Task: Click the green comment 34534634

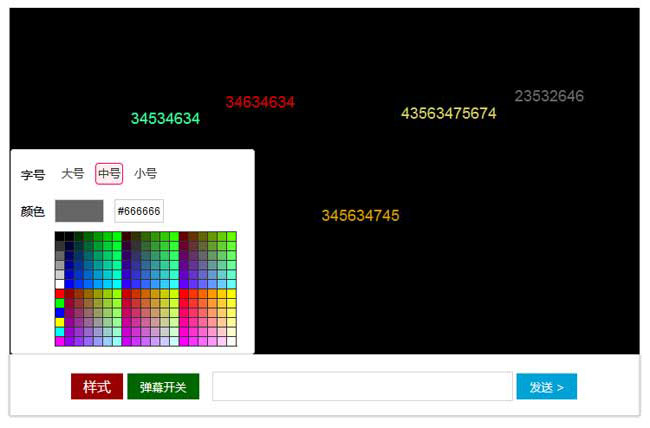Action: (x=165, y=119)
